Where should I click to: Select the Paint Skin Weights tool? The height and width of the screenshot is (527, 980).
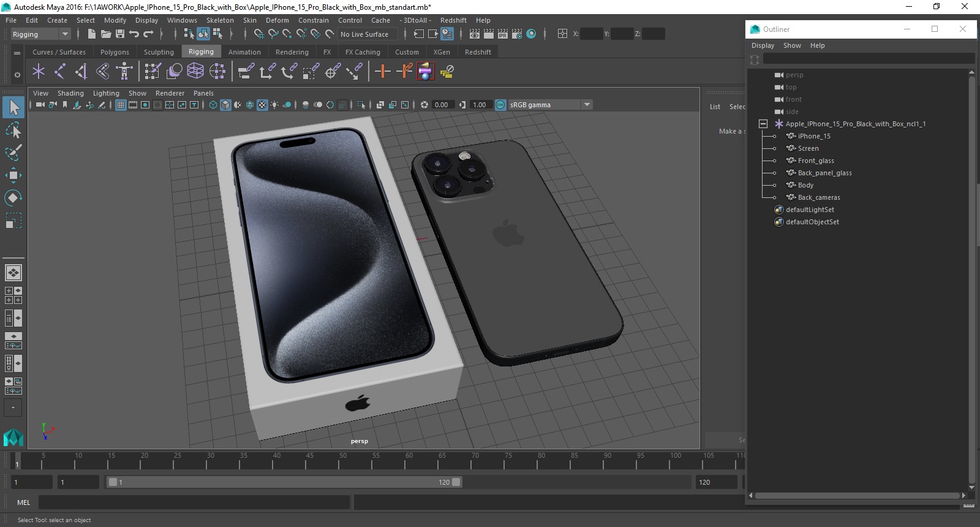[x=153, y=72]
